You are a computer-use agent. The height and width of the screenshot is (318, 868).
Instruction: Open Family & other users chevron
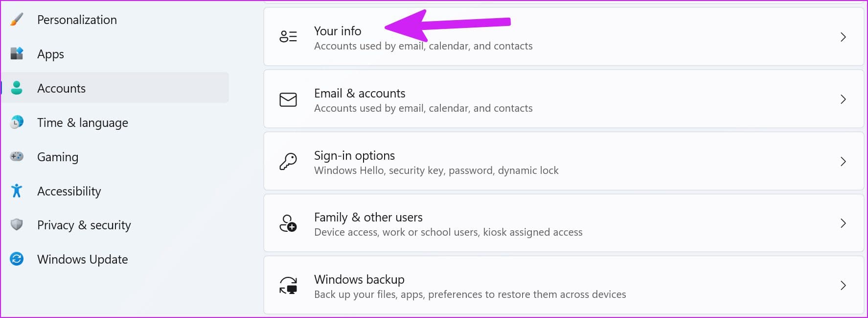click(843, 223)
